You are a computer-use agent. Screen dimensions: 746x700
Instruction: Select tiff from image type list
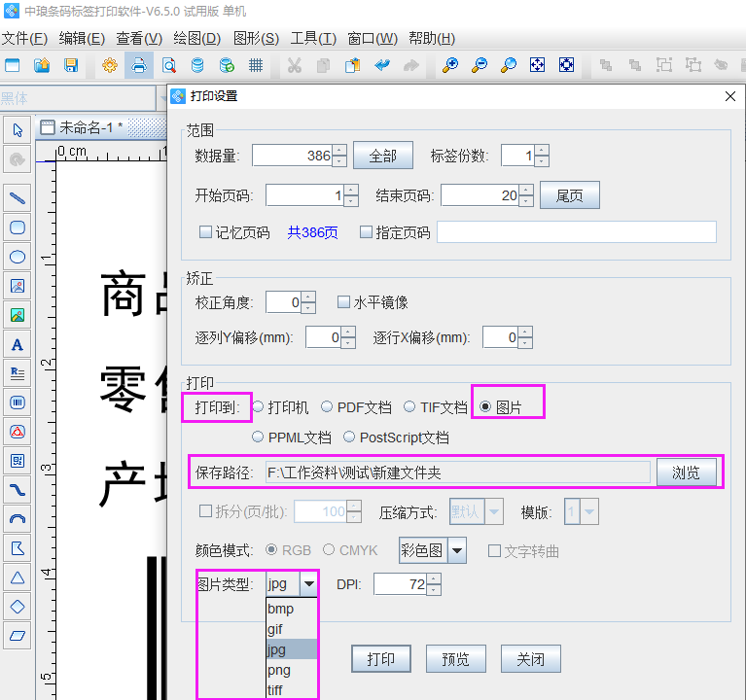[291, 689]
